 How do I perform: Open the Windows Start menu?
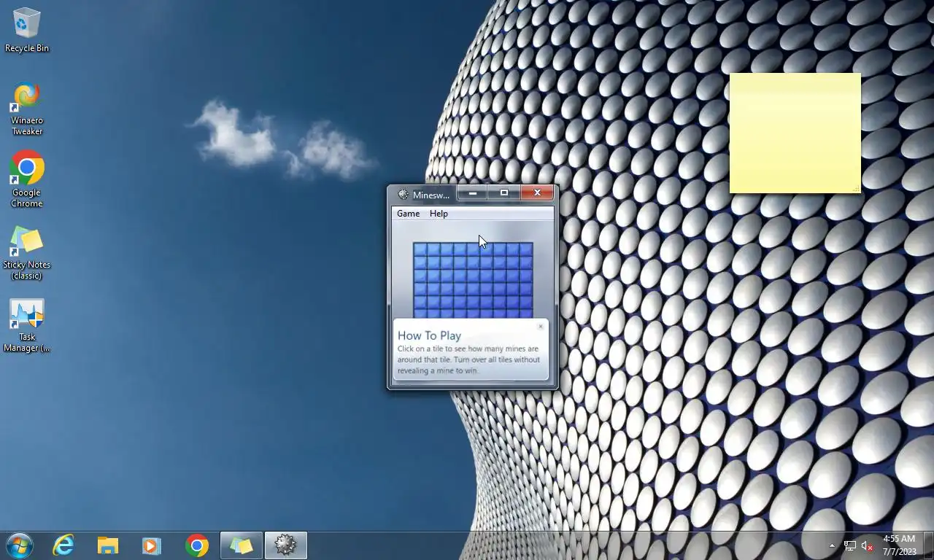20,545
